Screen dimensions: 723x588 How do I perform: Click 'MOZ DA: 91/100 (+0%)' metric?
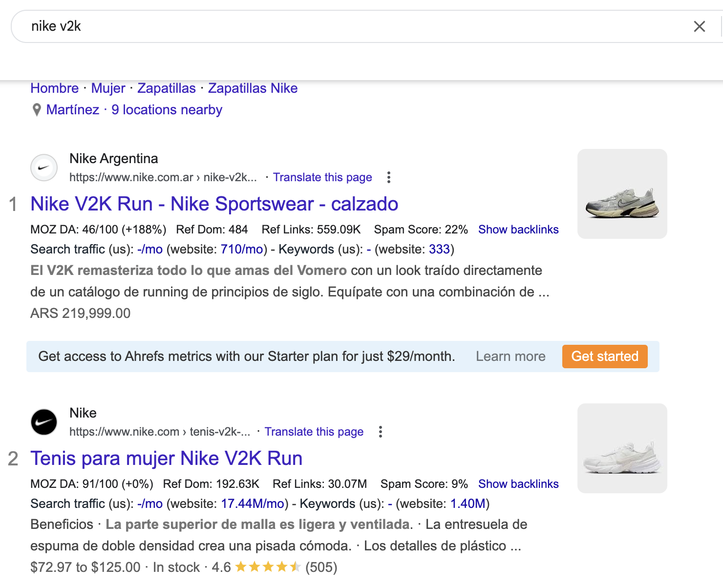pos(92,484)
